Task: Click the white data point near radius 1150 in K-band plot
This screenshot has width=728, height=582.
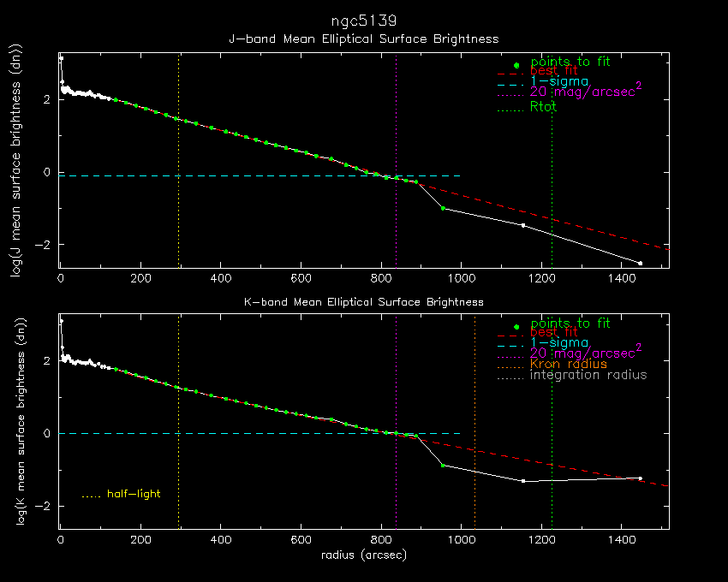Action: click(x=522, y=481)
